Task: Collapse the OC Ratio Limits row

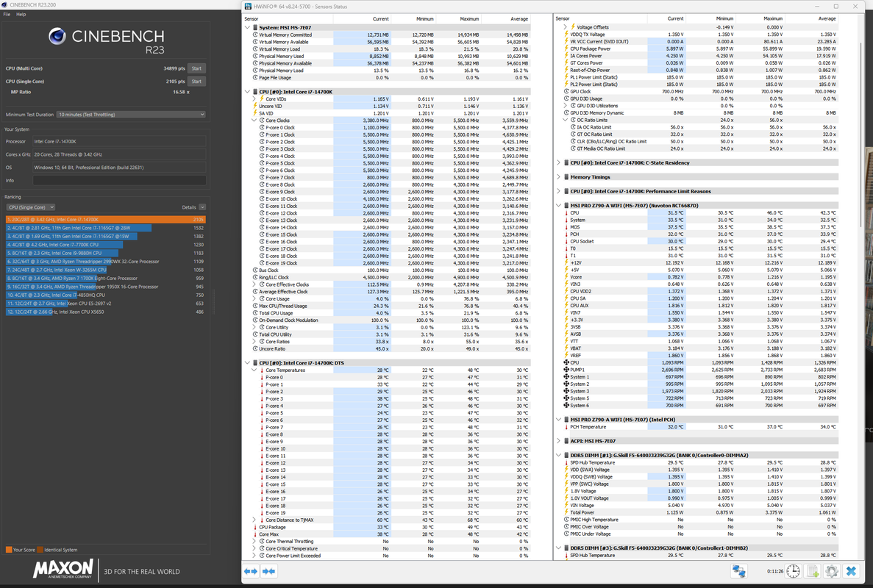Action: (566, 120)
